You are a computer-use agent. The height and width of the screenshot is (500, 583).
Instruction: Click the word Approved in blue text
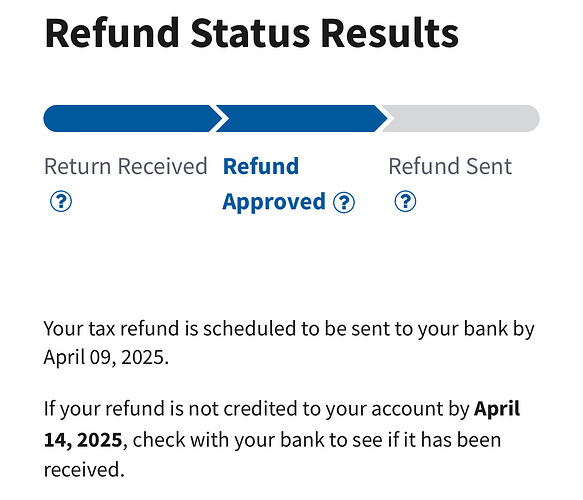pyautogui.click(x=274, y=202)
